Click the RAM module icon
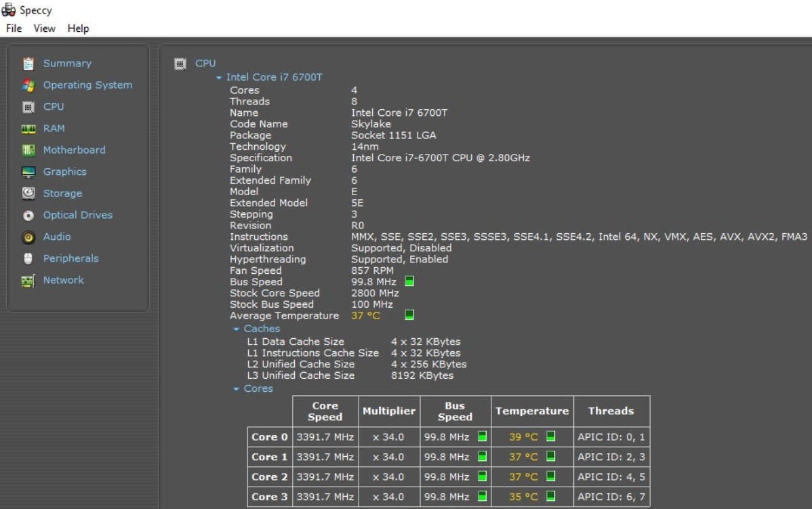 point(28,129)
